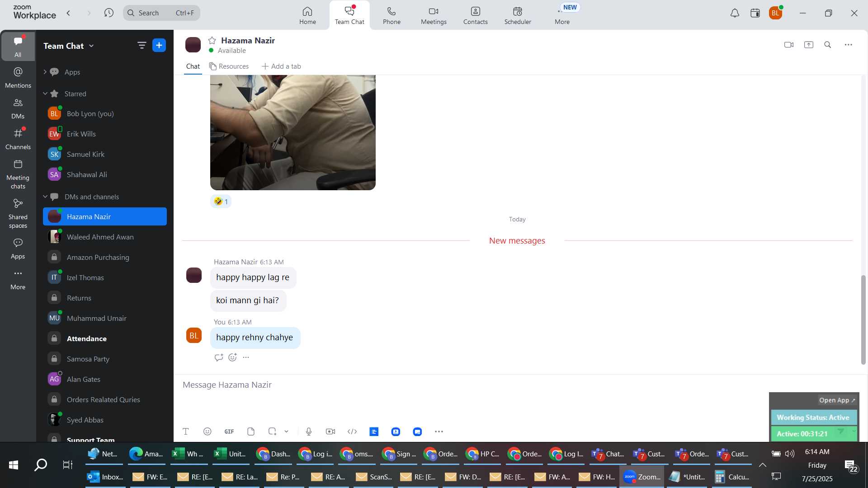Go to the Contacts tab
Screen dimensions: 868x488
(x=475, y=15)
